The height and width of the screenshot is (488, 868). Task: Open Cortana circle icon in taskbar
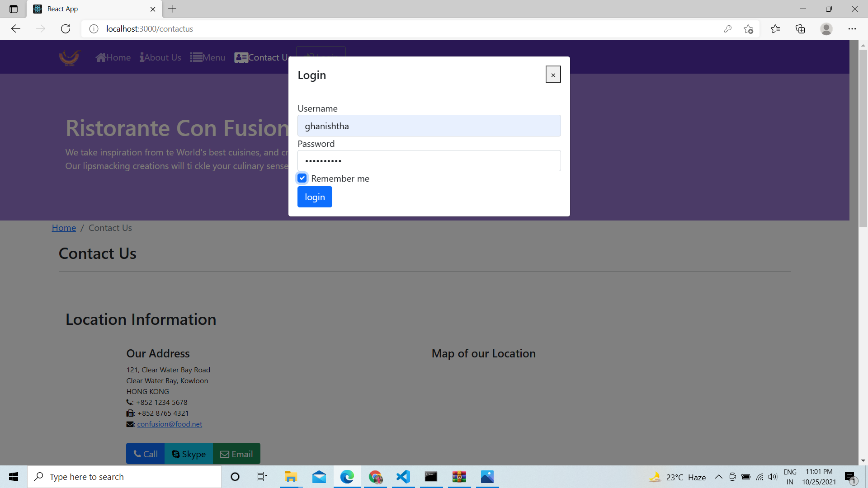pos(235,477)
